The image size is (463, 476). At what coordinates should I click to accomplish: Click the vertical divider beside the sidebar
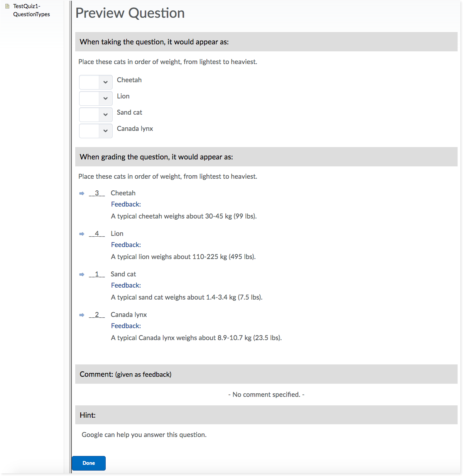tap(71, 232)
